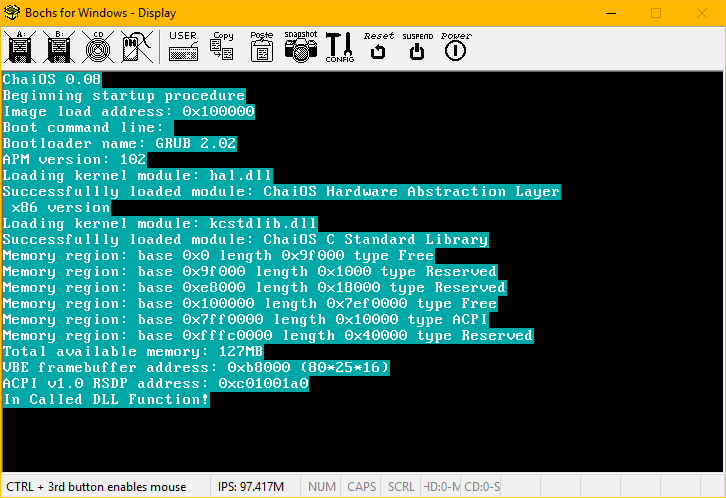
Task: Toggle floppy drive A: icon
Action: click(20, 47)
